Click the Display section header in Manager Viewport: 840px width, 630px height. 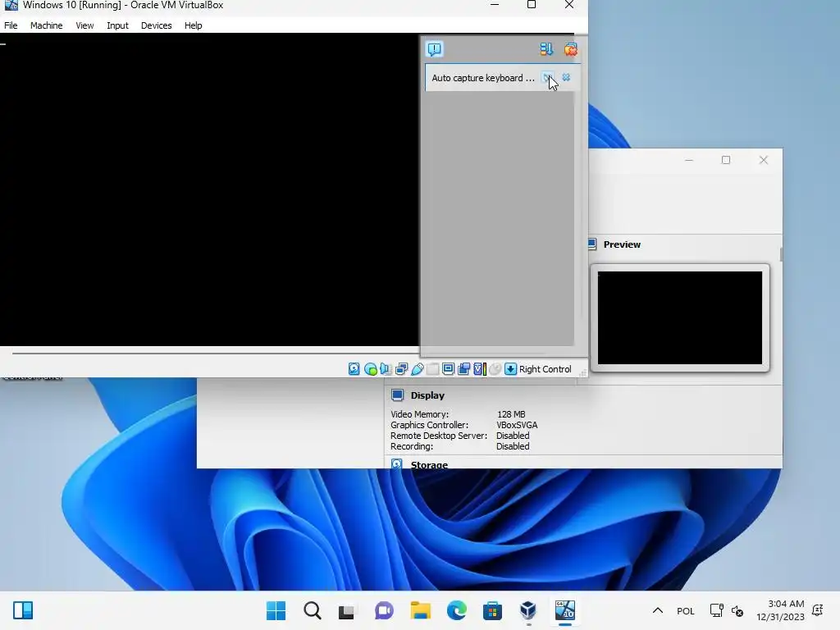pyautogui.click(x=427, y=395)
